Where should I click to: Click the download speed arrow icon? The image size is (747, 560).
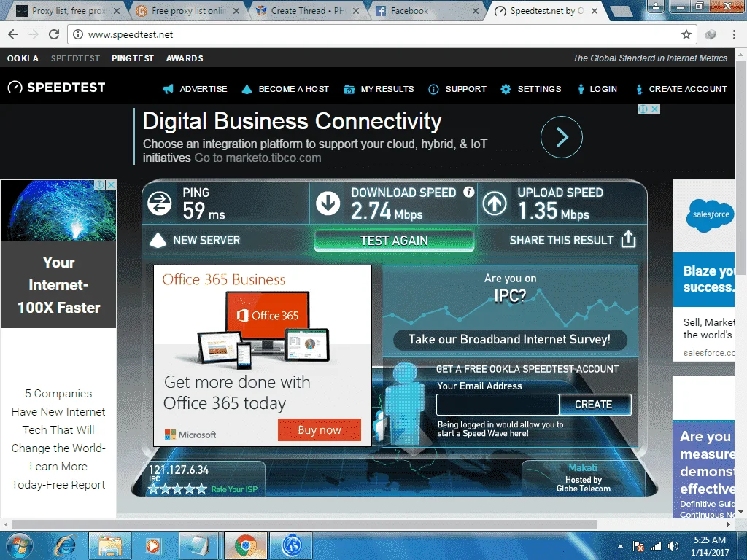tap(328, 203)
